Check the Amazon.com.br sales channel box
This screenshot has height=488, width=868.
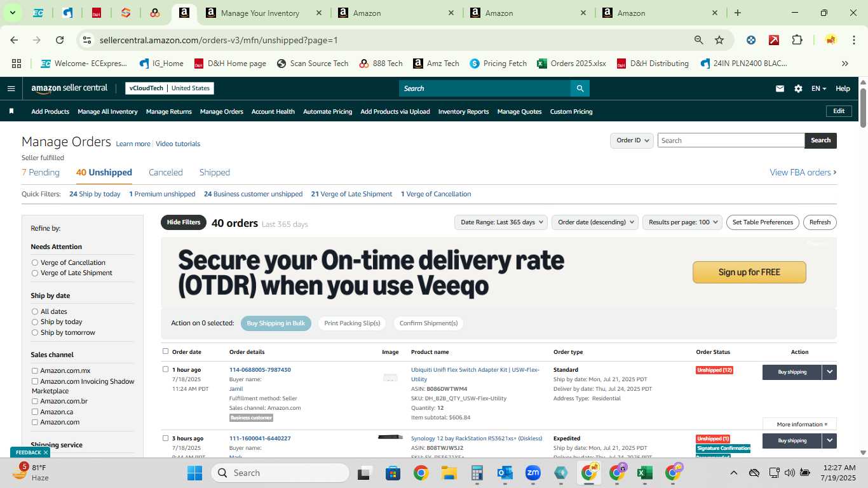(x=35, y=401)
